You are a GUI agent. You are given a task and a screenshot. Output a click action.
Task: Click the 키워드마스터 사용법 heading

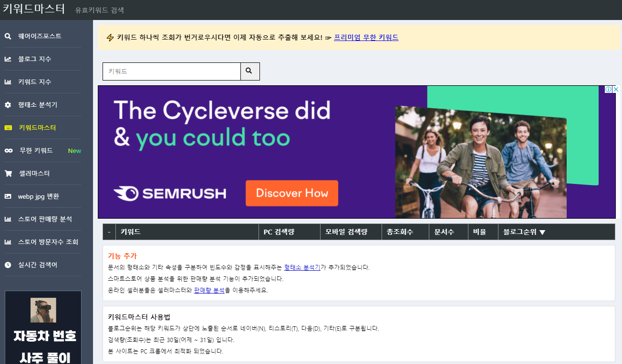click(139, 317)
